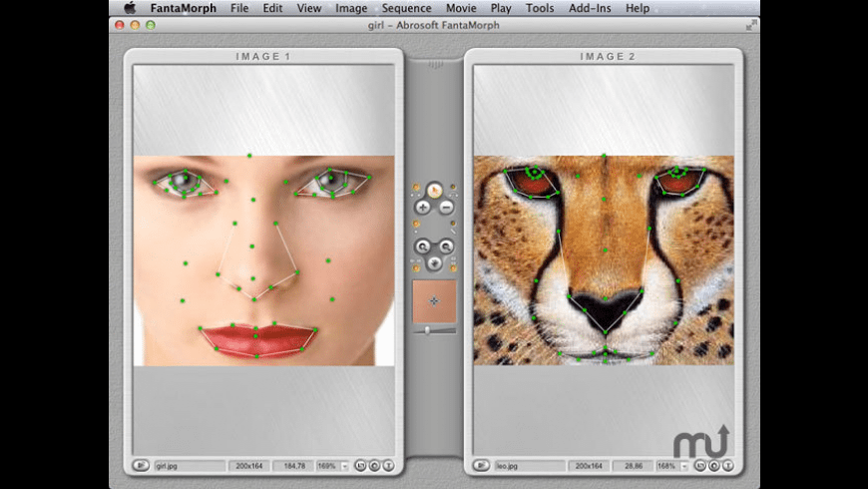This screenshot has height=489, width=868.
Task: Click the pan tool below the magnifiers
Action: point(434,263)
